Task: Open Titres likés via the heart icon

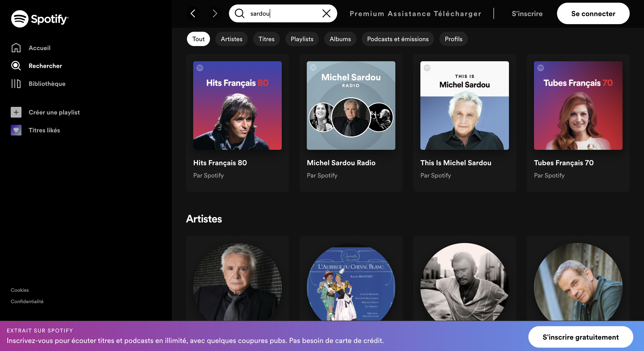Action: (16, 130)
